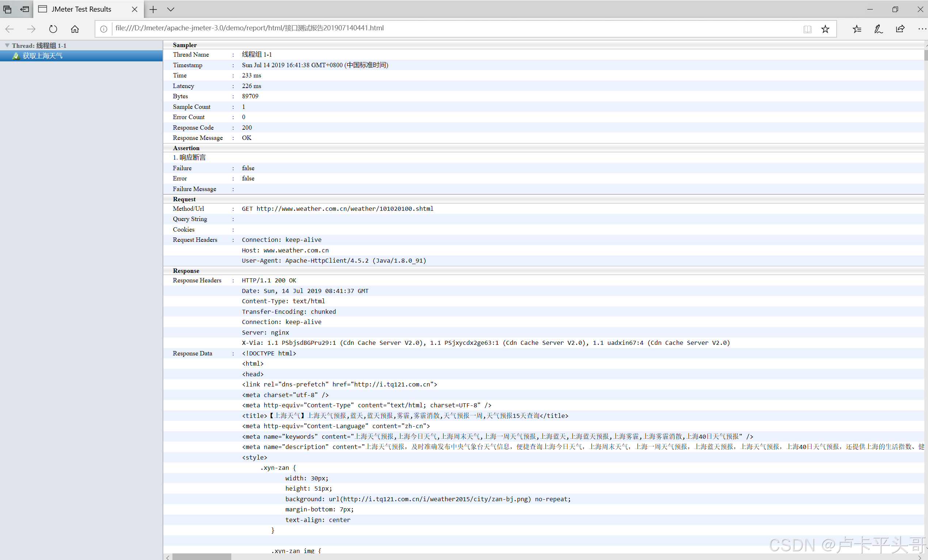Add page to favorites with star
Image resolution: width=928 pixels, height=560 pixels.
coord(825,29)
